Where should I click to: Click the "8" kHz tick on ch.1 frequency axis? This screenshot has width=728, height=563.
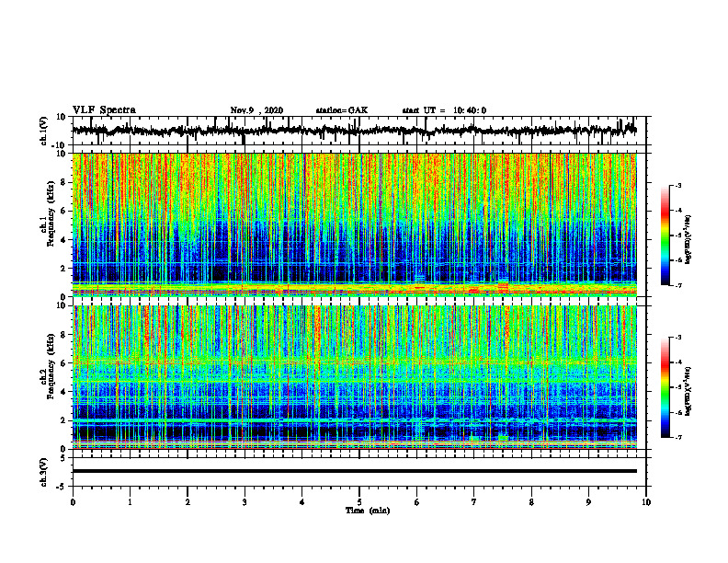click(x=63, y=182)
